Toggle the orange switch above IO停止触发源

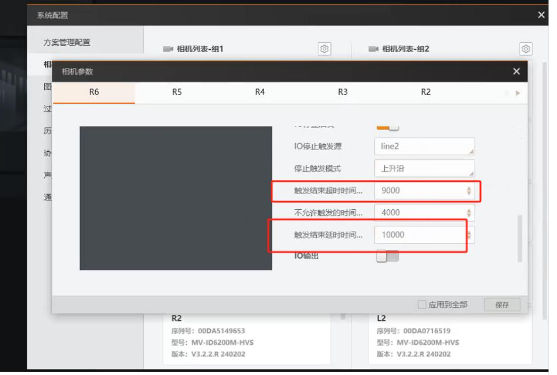388,127
